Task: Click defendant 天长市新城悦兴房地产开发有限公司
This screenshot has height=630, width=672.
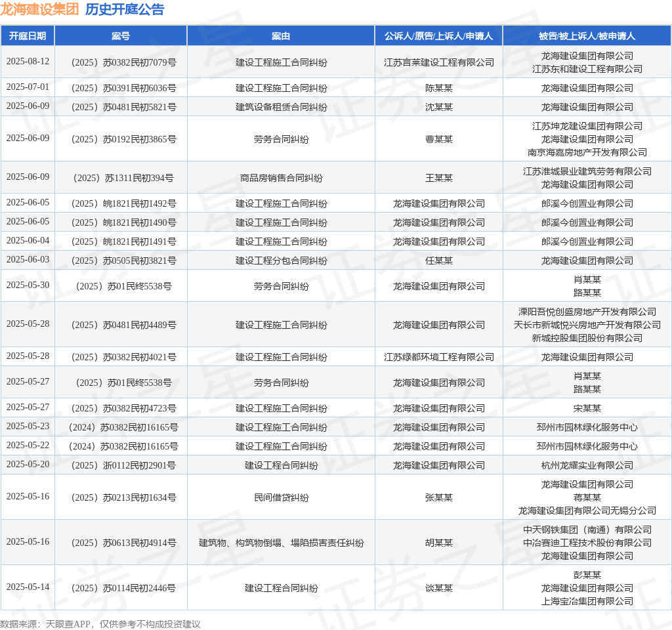Action: point(587,325)
